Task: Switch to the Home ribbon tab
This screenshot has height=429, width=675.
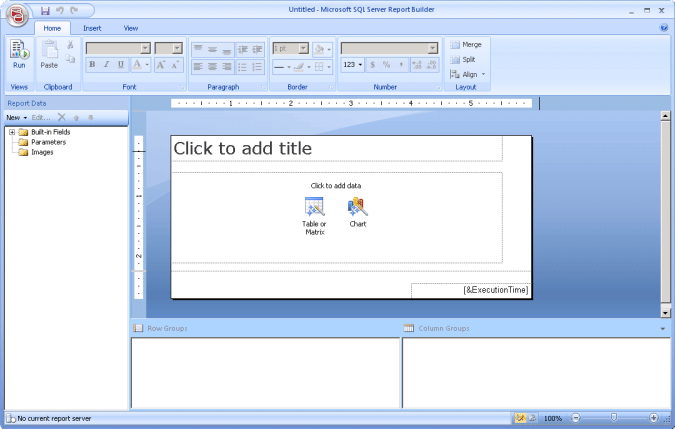Action: tap(52, 28)
